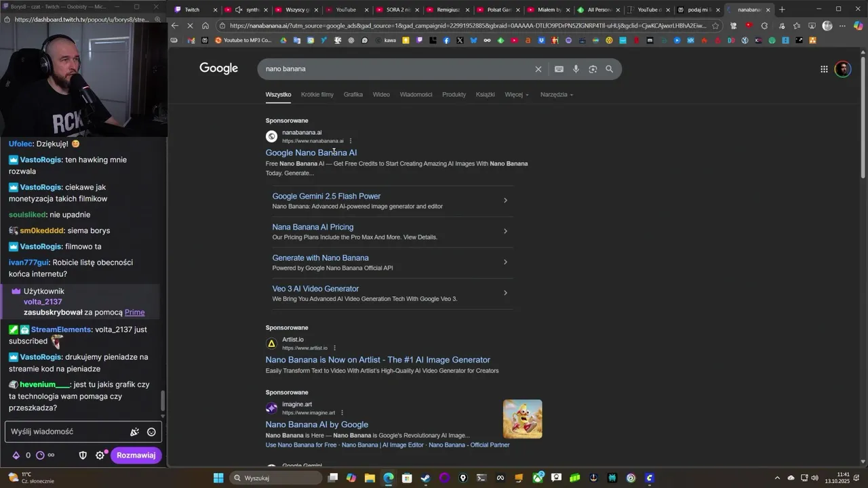Open File Explorer from the taskbar
Viewport: 868px width, 488px height.
click(x=370, y=478)
